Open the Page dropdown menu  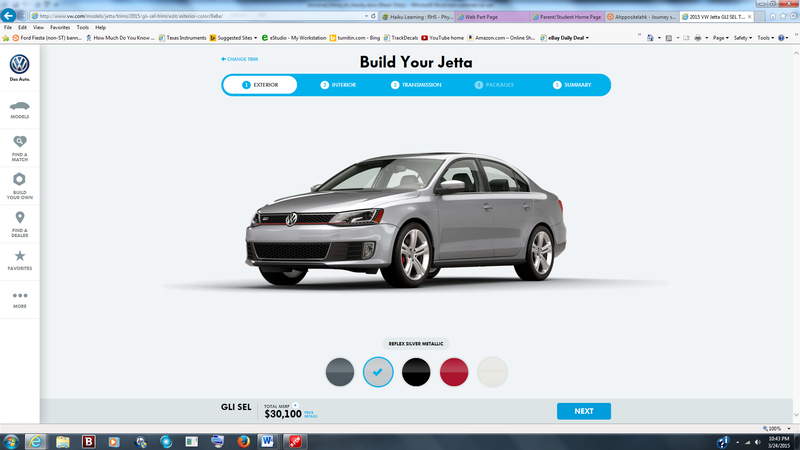(721, 38)
